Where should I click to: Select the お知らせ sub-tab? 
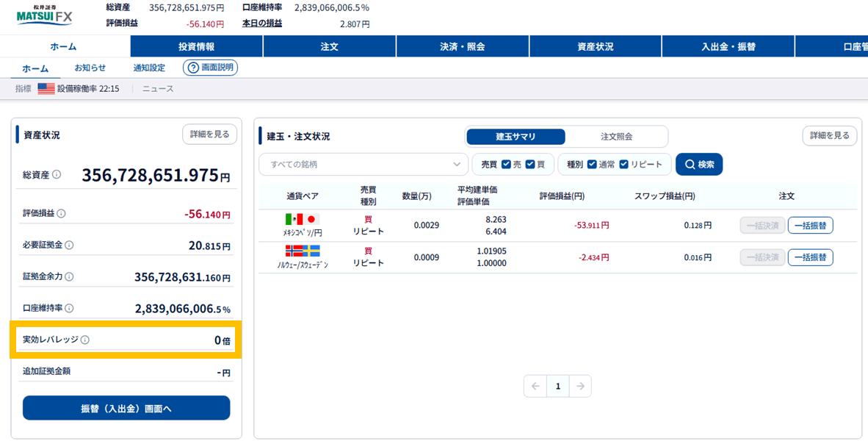(90, 68)
